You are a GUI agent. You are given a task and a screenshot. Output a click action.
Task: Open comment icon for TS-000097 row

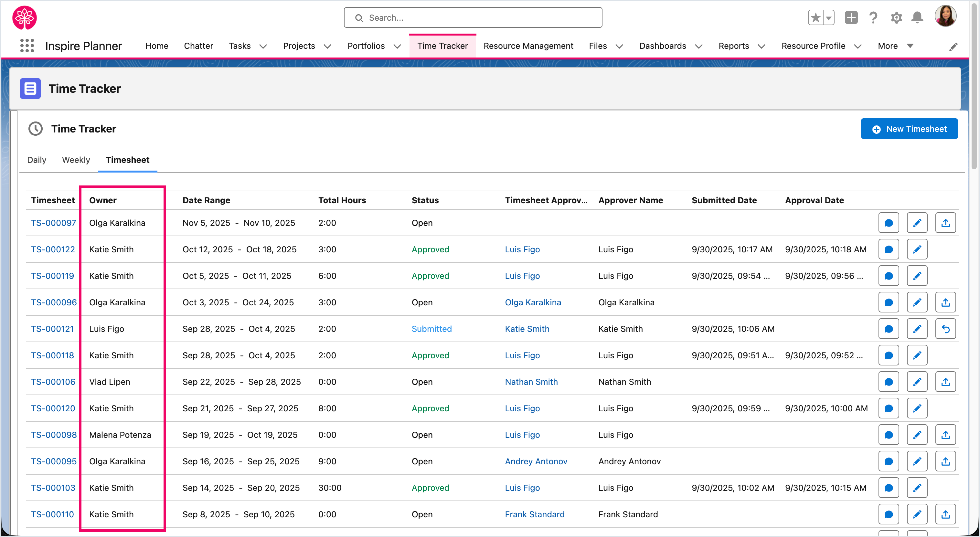point(888,223)
